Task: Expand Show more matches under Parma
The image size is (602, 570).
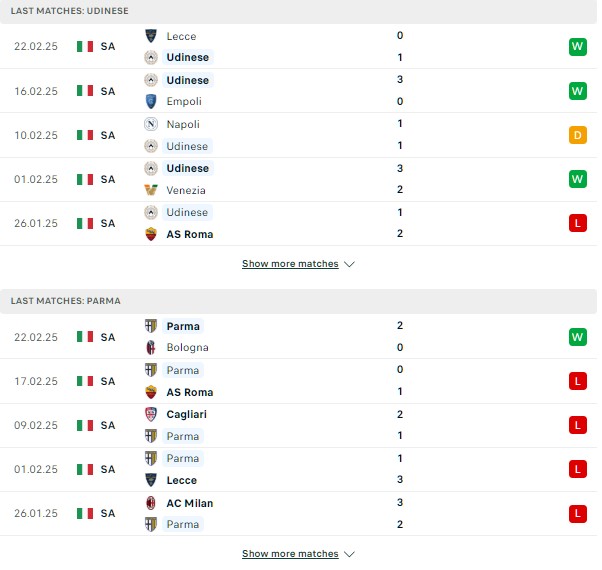Action: (x=290, y=553)
